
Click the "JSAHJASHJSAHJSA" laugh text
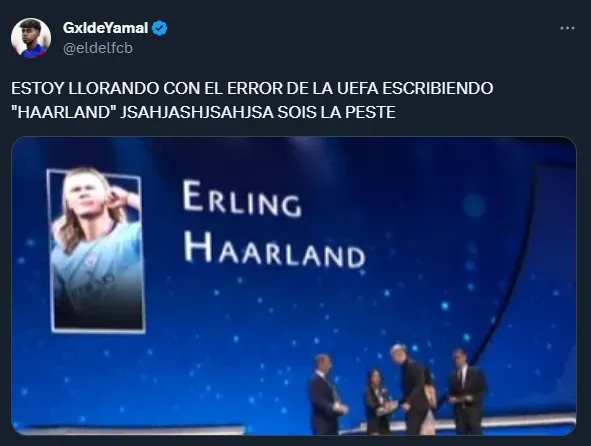pos(197,112)
